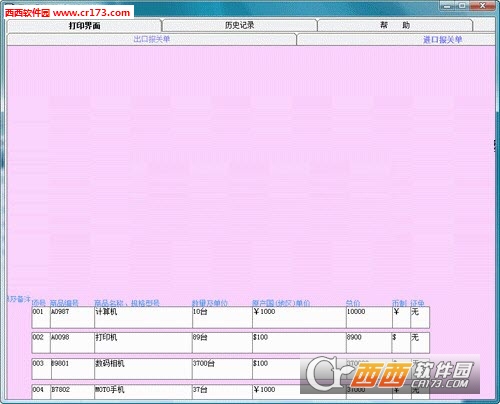Edit product code field A0098
The image size is (500, 404).
72,343
